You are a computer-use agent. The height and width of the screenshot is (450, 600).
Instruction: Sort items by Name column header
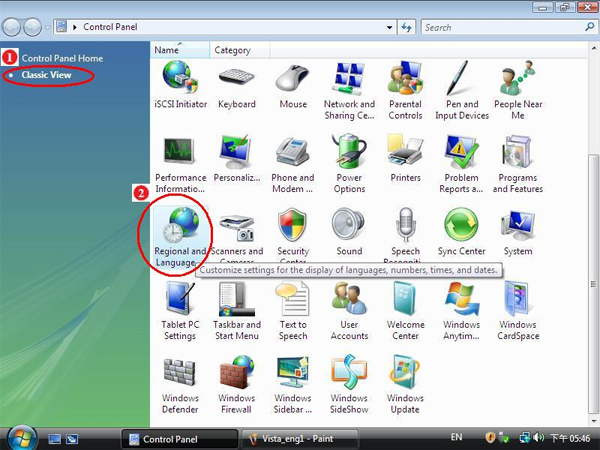coord(179,50)
